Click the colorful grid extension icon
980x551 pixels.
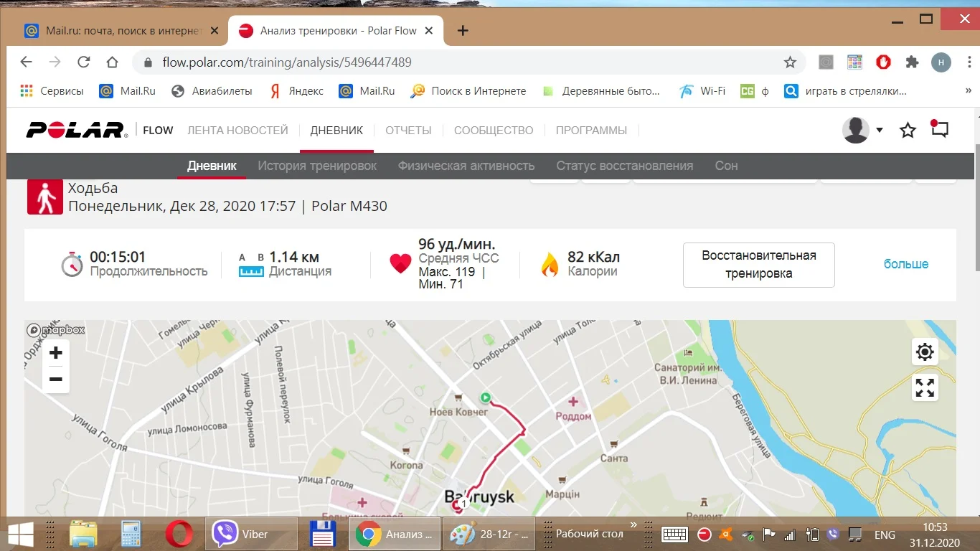(x=854, y=62)
